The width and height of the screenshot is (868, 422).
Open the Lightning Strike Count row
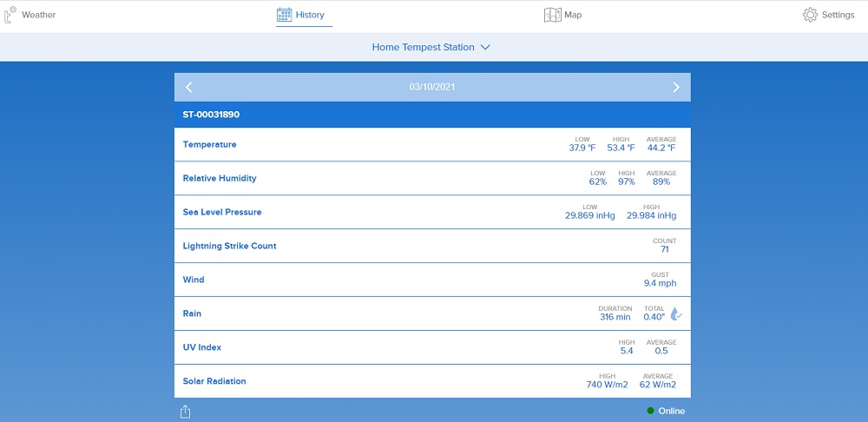[432, 246]
